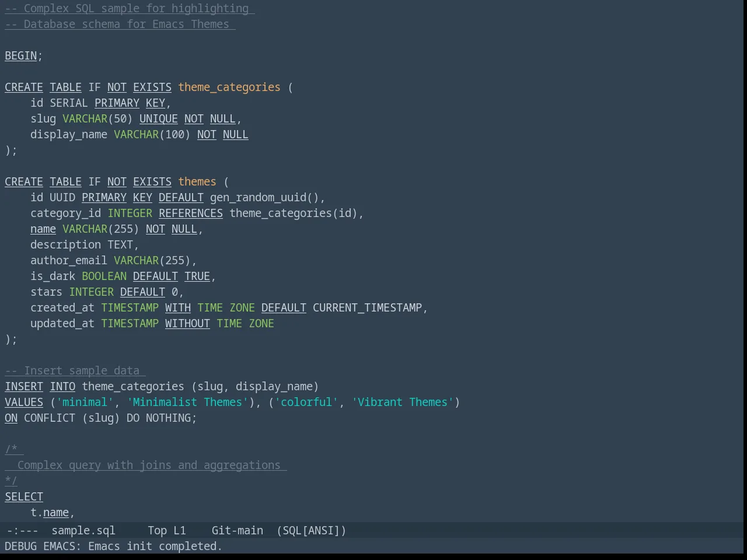Click the VALUES keyword
Image resolution: width=747 pixels, height=560 pixels.
24,402
